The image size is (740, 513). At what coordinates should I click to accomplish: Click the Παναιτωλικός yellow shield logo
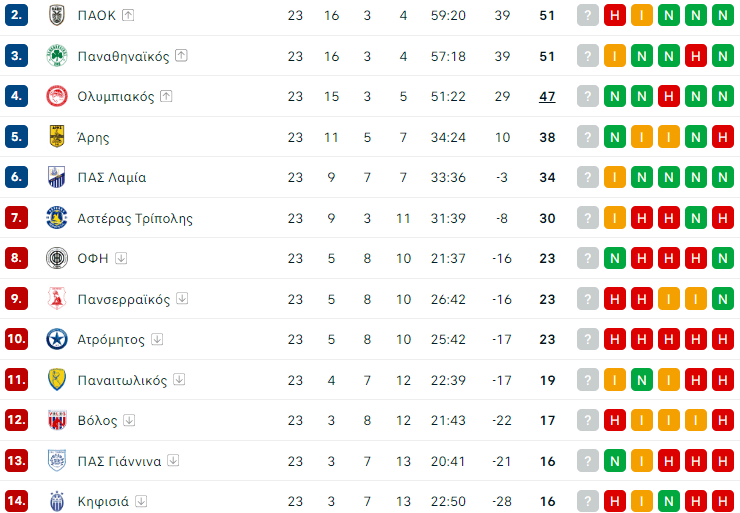tap(57, 380)
